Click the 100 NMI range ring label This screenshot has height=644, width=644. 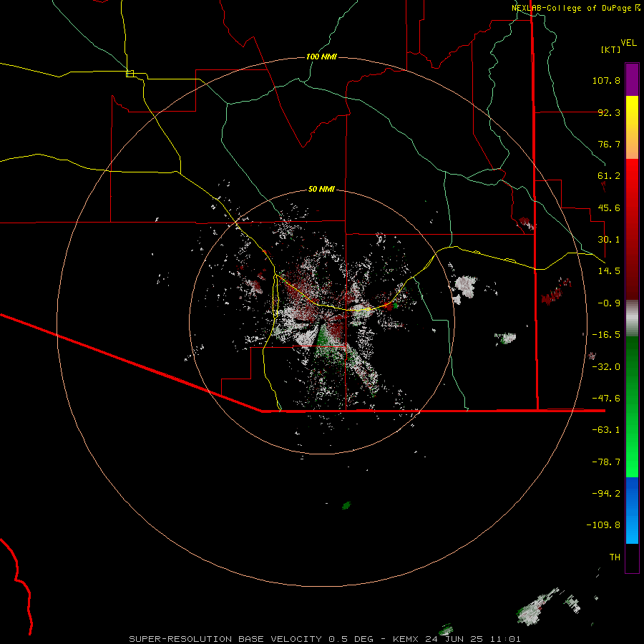coord(321,57)
